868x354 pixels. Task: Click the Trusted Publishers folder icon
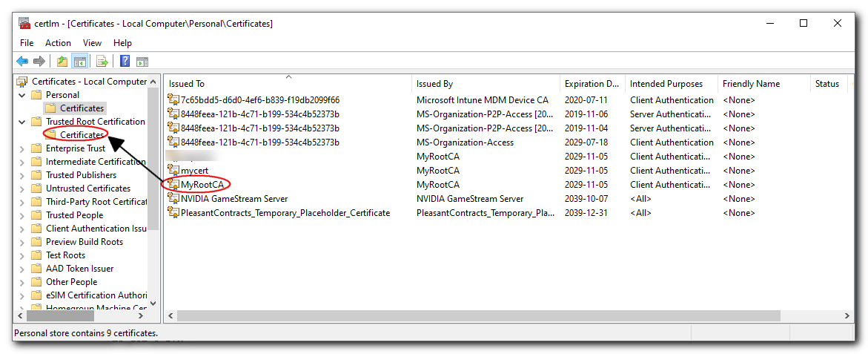click(x=36, y=175)
